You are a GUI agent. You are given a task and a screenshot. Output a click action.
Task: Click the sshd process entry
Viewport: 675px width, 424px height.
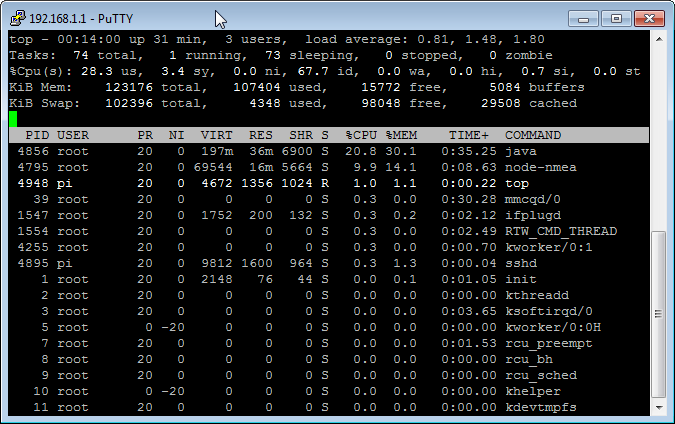tap(522, 263)
